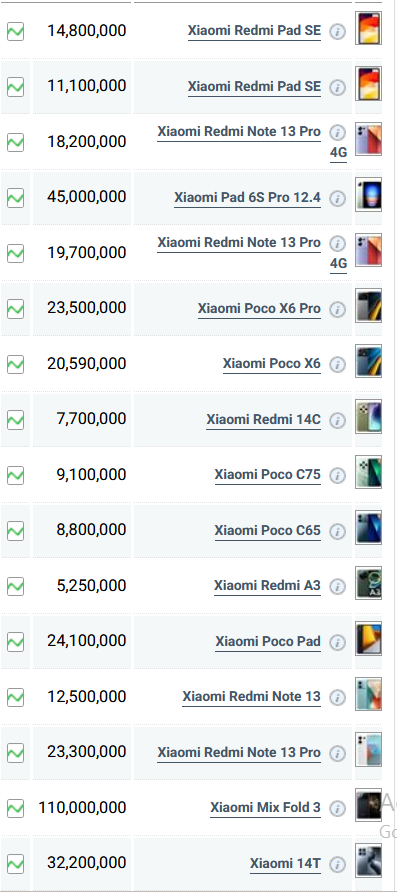The width and height of the screenshot is (397, 892).
Task: Open price chart for Xiaomi Poco X6
Action: coord(15,364)
